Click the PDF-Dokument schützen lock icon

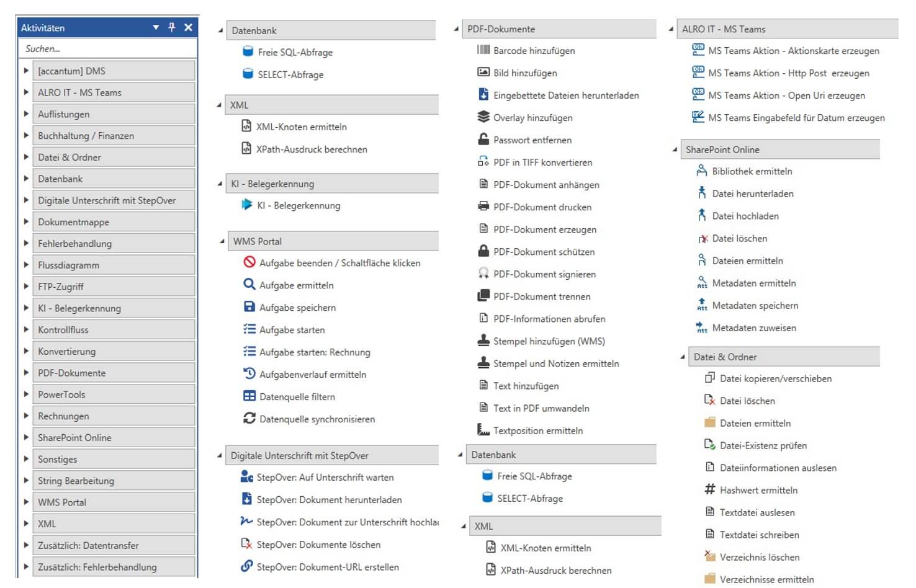point(483,251)
